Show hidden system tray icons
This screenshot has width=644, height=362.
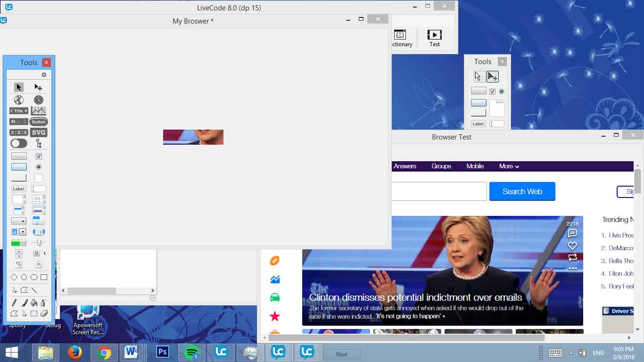571,353
